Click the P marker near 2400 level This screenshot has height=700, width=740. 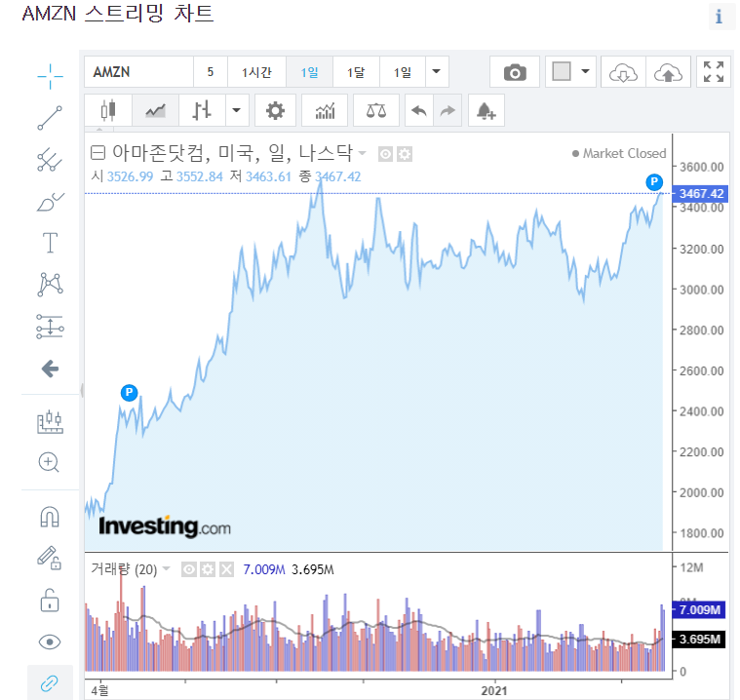(129, 392)
